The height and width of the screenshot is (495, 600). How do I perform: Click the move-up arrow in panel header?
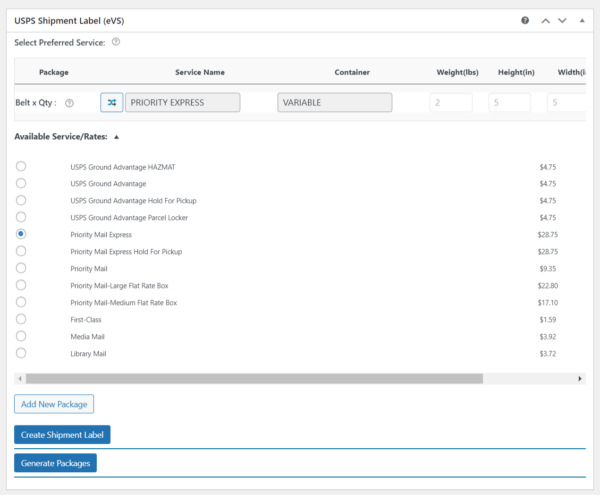[545, 20]
